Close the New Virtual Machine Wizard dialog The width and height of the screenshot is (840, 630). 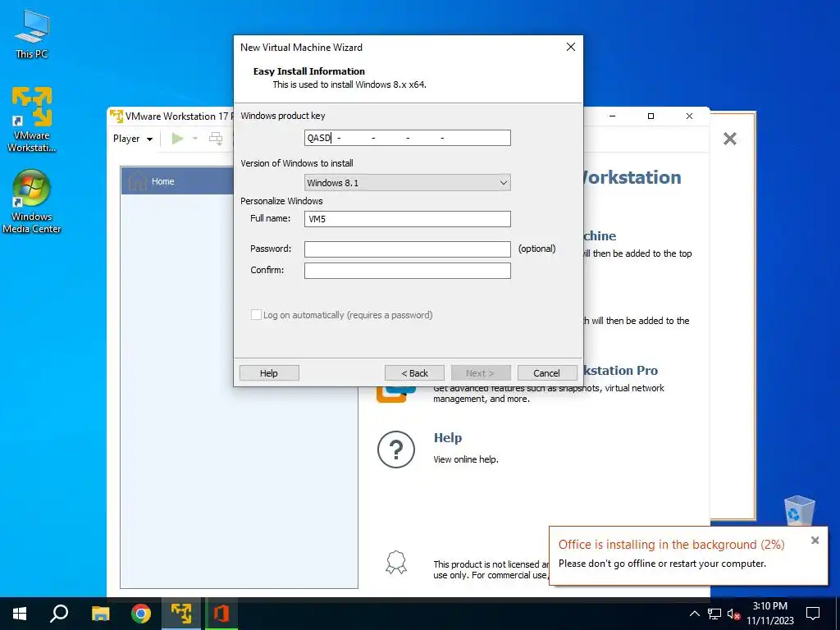571,47
